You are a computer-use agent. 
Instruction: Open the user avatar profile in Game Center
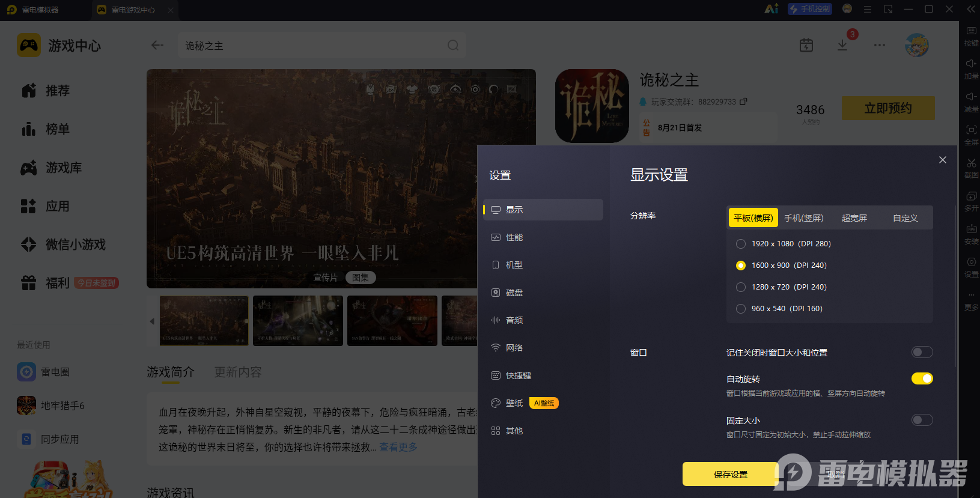917,45
